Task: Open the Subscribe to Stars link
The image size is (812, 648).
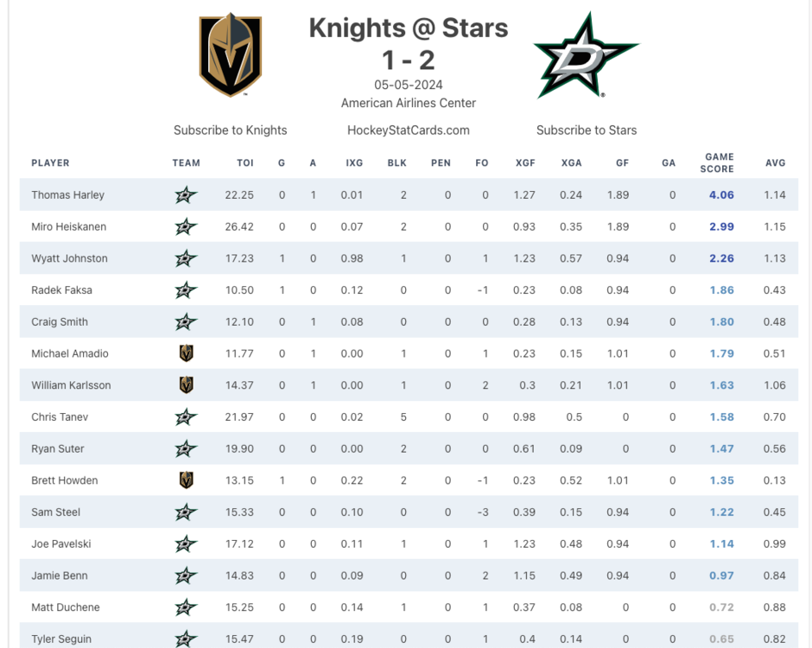Action: pyautogui.click(x=586, y=130)
